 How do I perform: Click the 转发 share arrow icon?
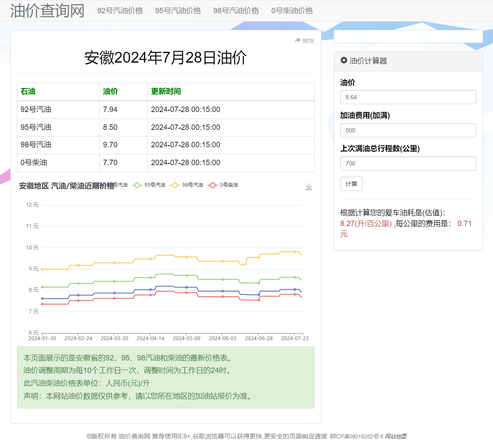point(297,40)
